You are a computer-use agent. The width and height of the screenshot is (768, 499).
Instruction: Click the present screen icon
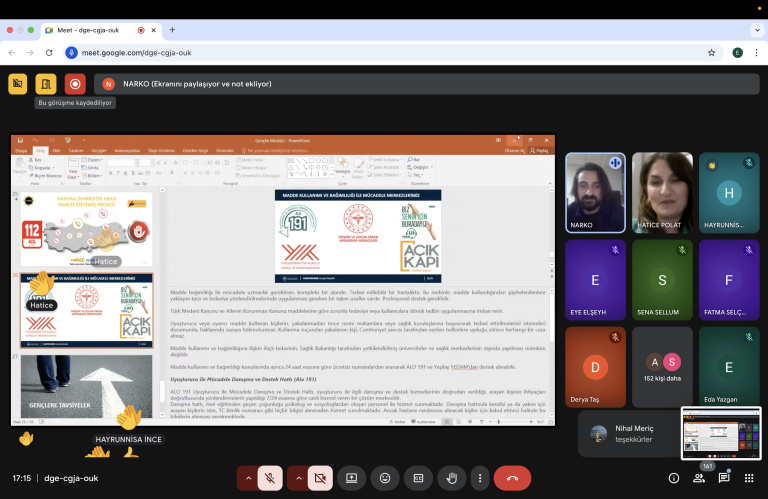point(352,478)
